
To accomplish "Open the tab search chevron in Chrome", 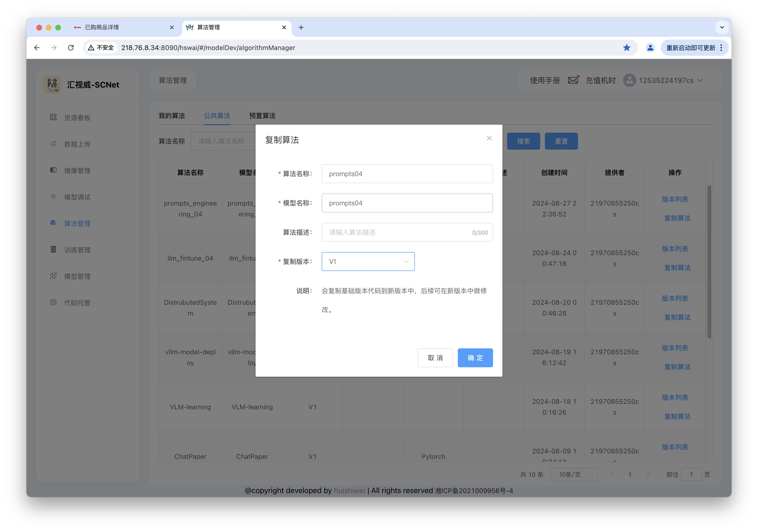I will [x=722, y=27].
